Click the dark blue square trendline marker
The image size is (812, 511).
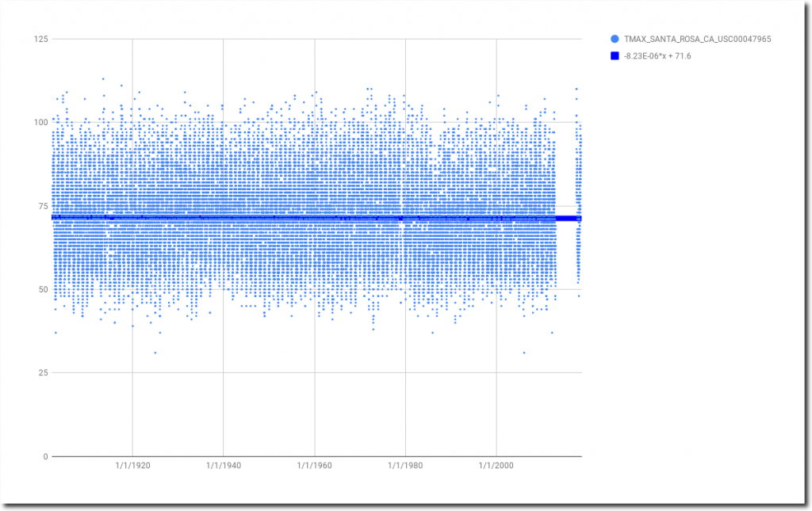pos(615,56)
